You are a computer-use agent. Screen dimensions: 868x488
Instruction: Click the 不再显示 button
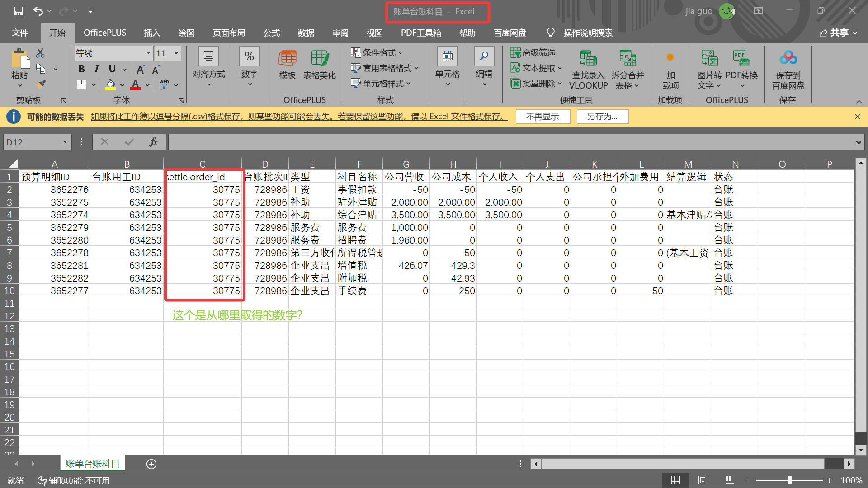pos(542,117)
